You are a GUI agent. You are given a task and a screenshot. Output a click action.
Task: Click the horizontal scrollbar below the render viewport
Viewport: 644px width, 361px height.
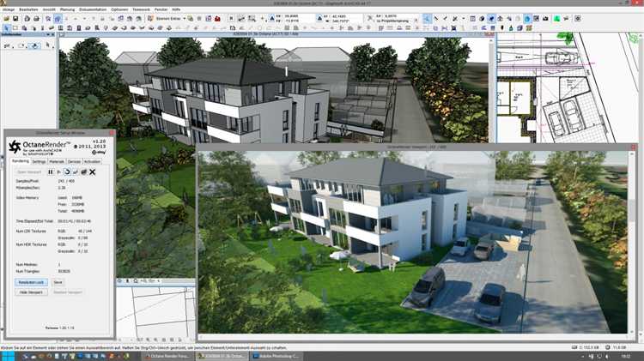click(x=413, y=337)
